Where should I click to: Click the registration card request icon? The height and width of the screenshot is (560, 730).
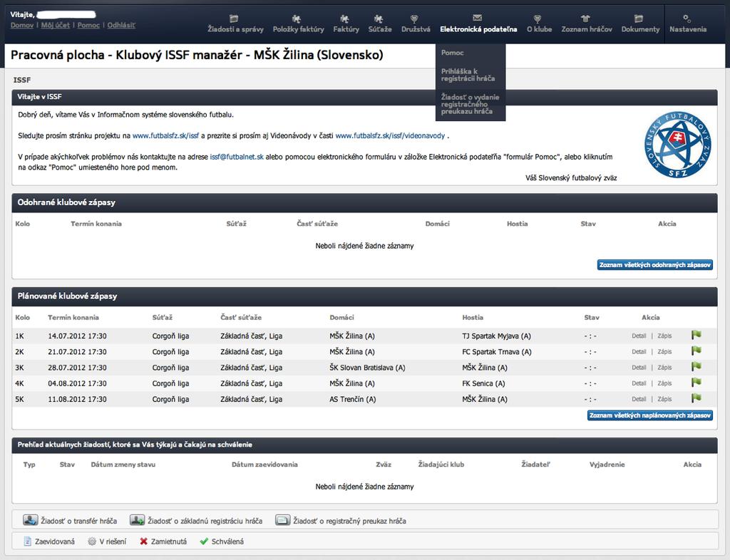coord(282,520)
